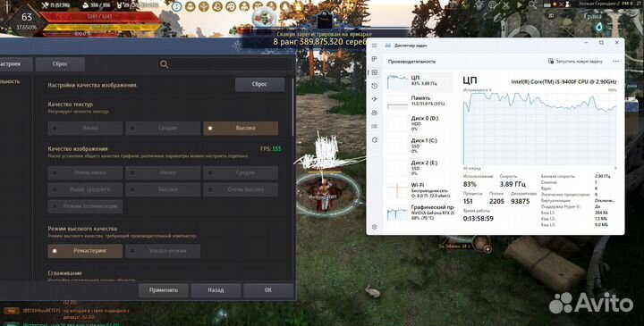
Task: Click the snow globe event icon
Action: tap(264, 17)
